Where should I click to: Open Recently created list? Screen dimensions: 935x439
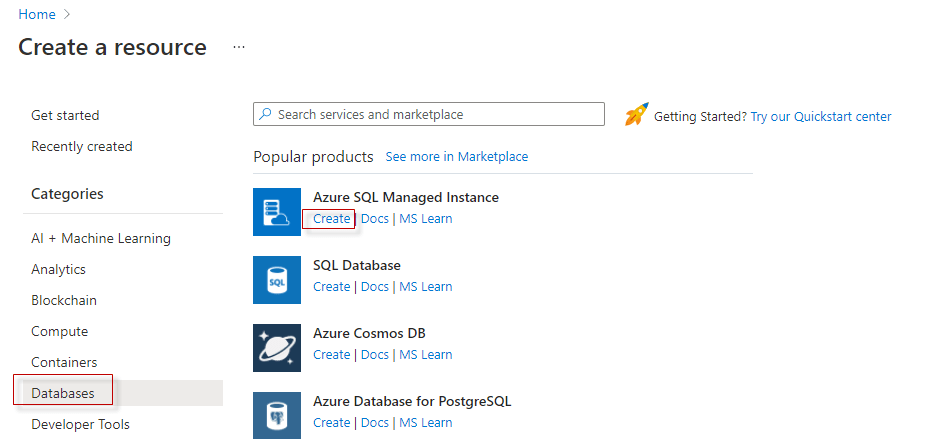point(82,146)
